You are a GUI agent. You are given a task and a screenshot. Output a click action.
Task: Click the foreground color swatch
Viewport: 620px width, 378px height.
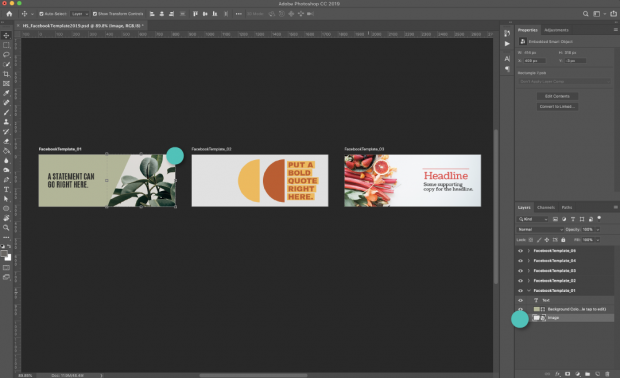pos(4,253)
